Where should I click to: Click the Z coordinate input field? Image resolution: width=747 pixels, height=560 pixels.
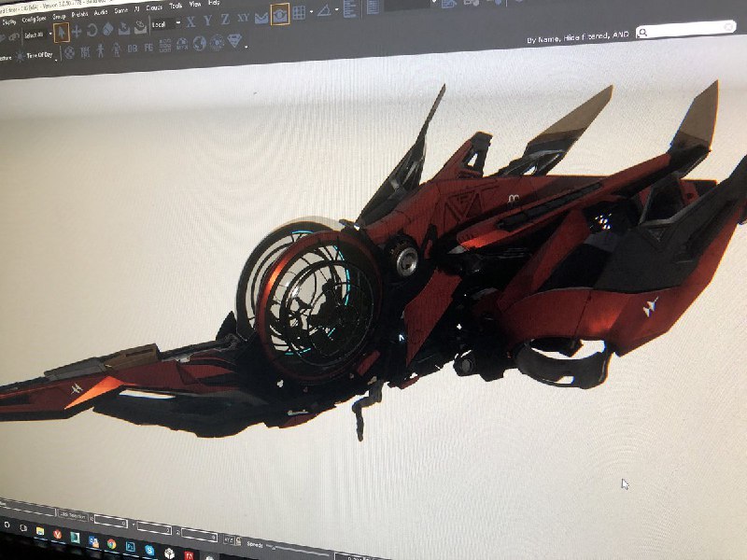coord(199,536)
